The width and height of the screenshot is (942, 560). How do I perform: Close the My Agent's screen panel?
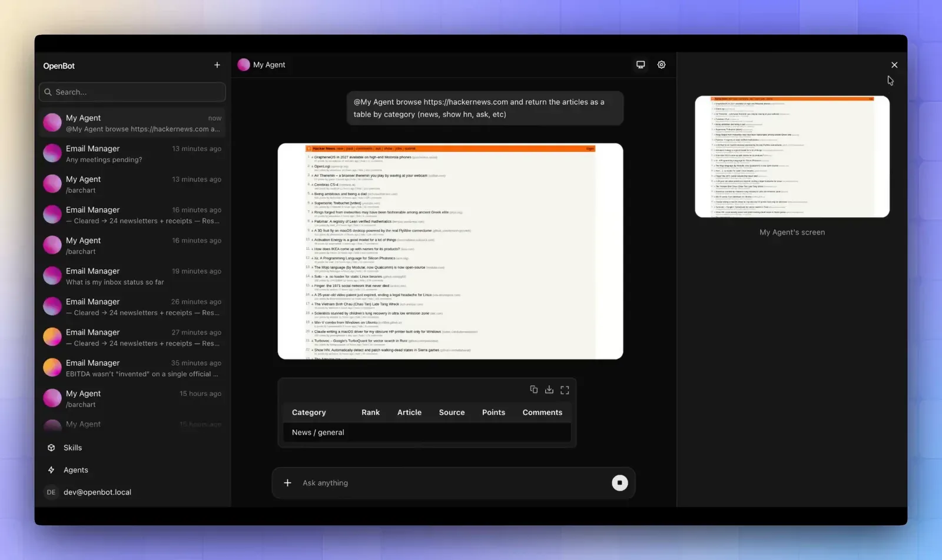tap(894, 65)
